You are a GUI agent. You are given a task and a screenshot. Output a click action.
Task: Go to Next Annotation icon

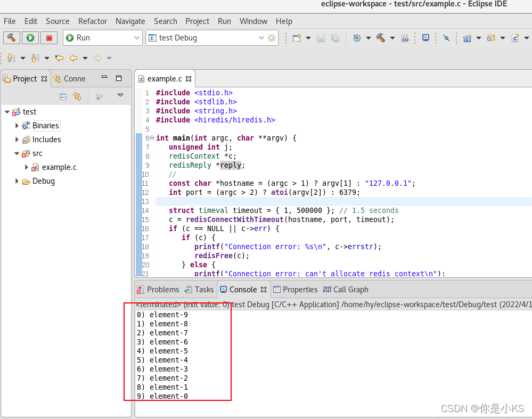11,58
